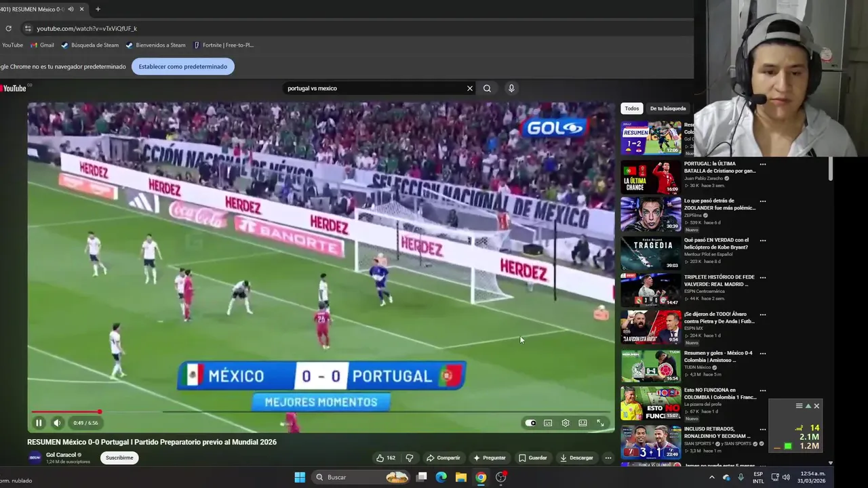Select the 'Todos' filter chip
This screenshot has width=868, height=488.
tap(632, 108)
